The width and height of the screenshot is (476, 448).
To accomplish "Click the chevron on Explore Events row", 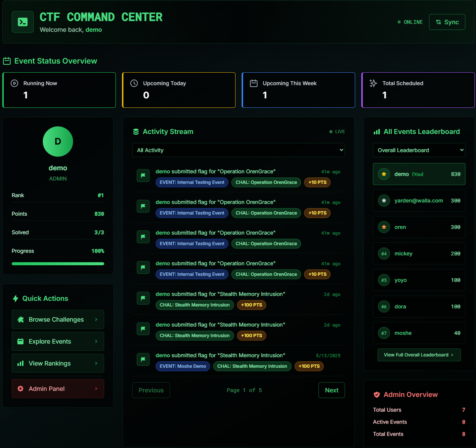I will tap(96, 341).
